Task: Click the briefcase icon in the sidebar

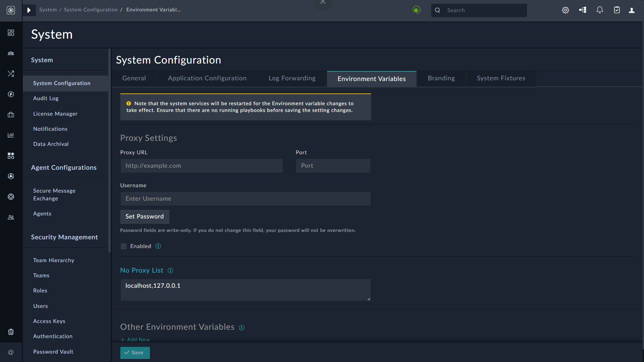Action: pyautogui.click(x=11, y=115)
